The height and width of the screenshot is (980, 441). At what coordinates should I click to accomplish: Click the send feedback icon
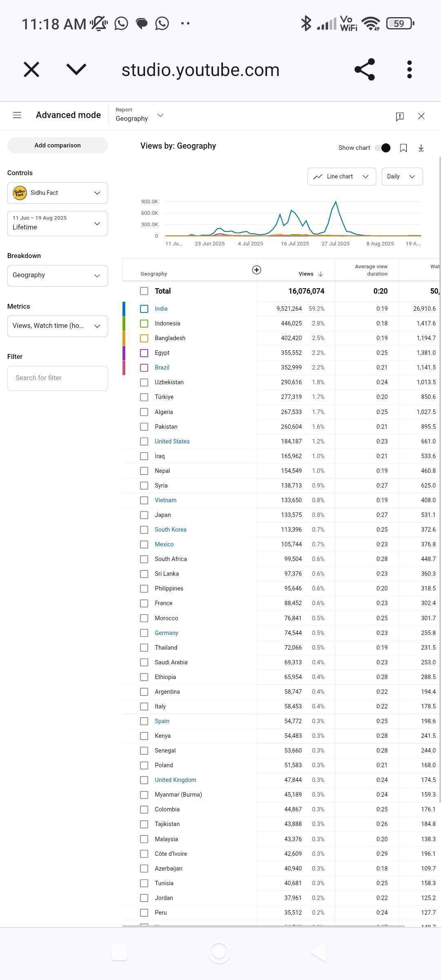point(400,116)
